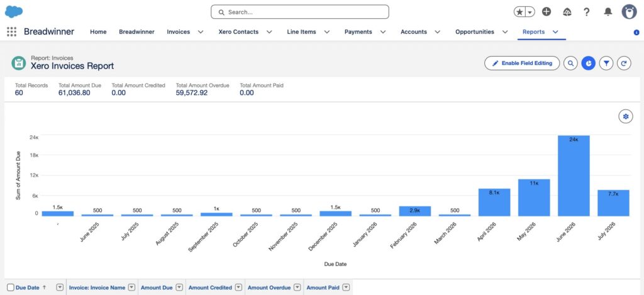Expand the Opportunities dropdown chevron
The image size is (644, 295).
tap(505, 31)
